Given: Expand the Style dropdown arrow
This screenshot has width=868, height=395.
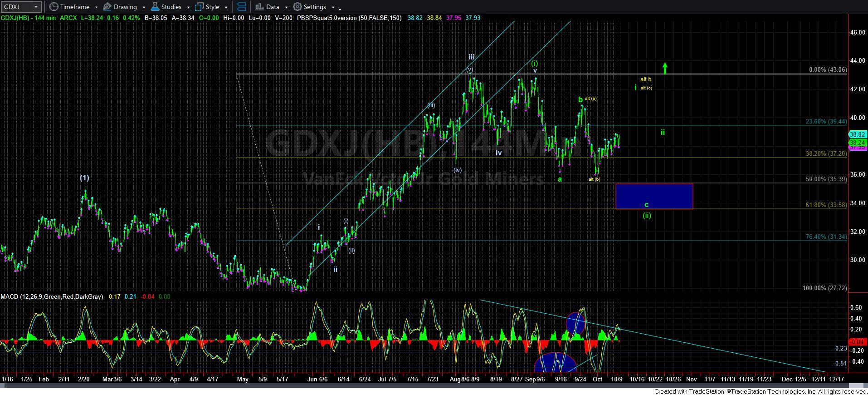Looking at the screenshot, I should click(226, 7).
